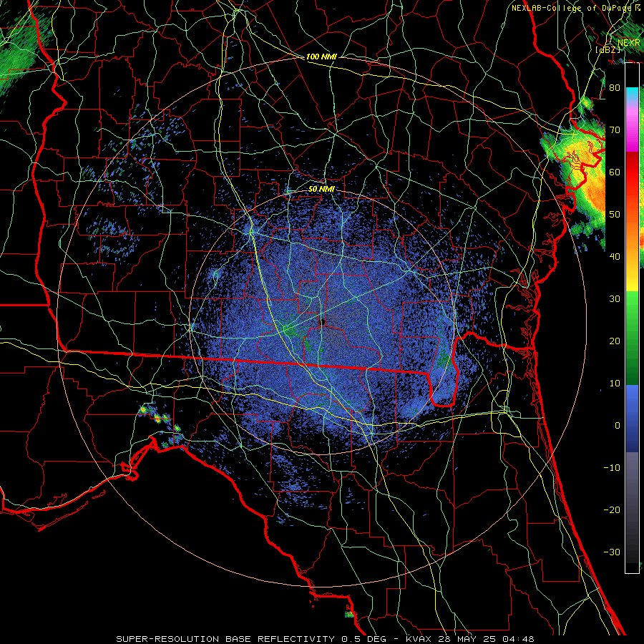Click the dBZ units label above color scale
The image size is (644, 644).
[x=608, y=49]
